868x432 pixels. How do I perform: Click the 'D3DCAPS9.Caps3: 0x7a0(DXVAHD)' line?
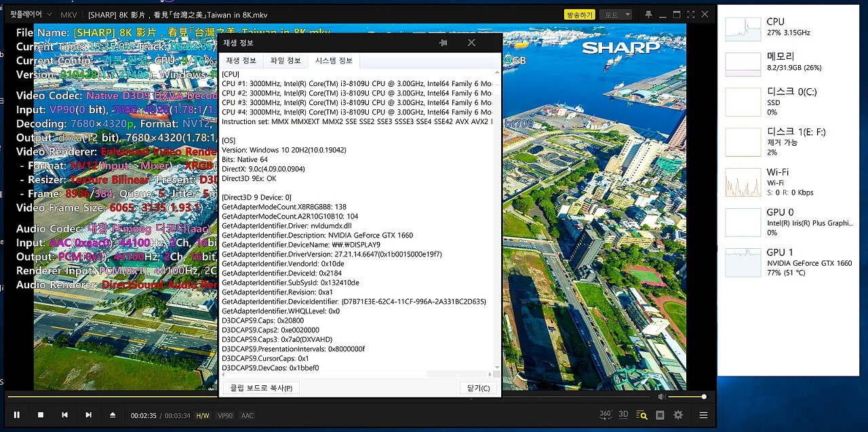pyautogui.click(x=275, y=340)
